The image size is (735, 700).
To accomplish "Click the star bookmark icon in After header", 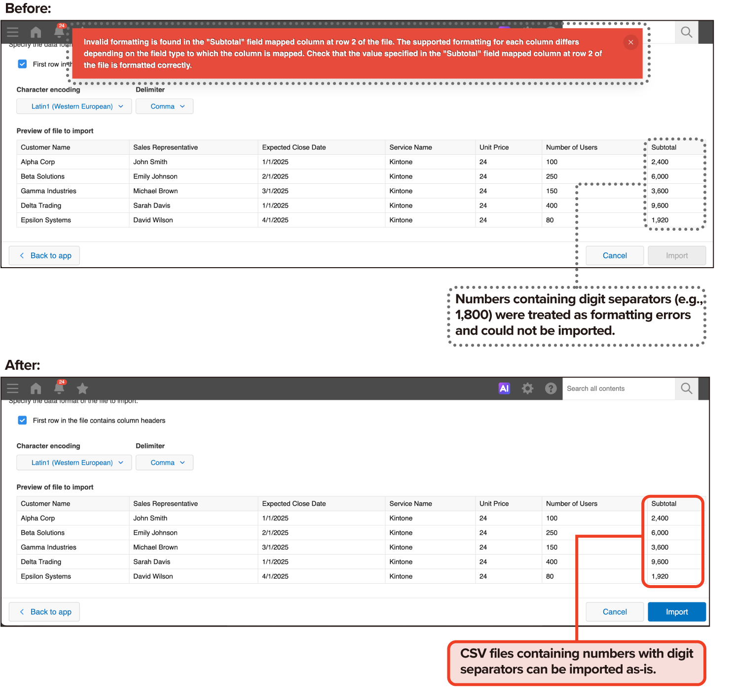I will click(x=82, y=388).
